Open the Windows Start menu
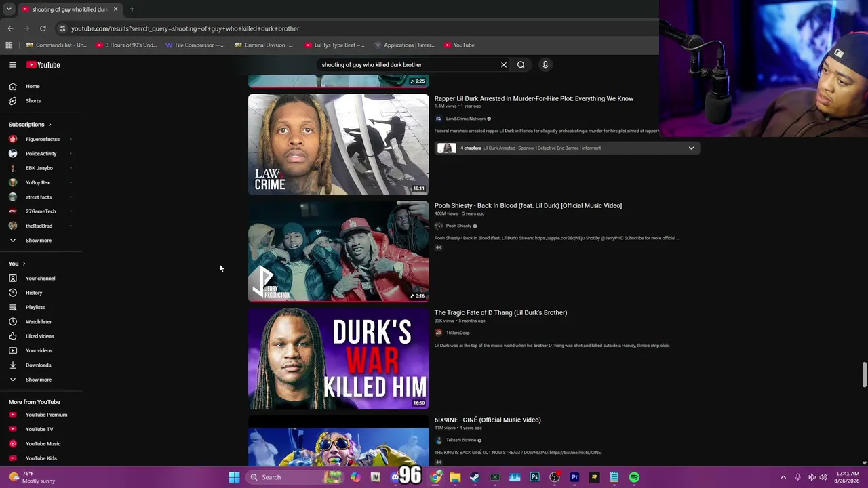Image resolution: width=868 pixels, height=488 pixels. (234, 477)
